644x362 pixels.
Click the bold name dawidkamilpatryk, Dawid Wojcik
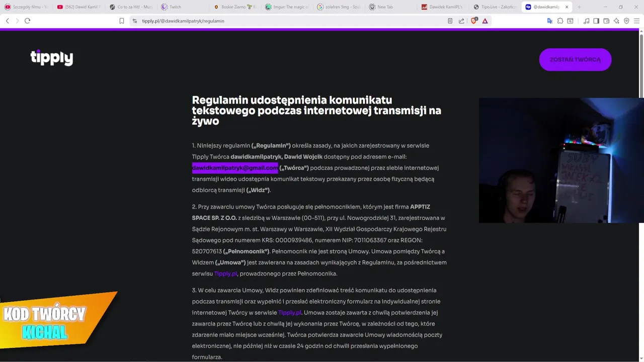pyautogui.click(x=276, y=157)
